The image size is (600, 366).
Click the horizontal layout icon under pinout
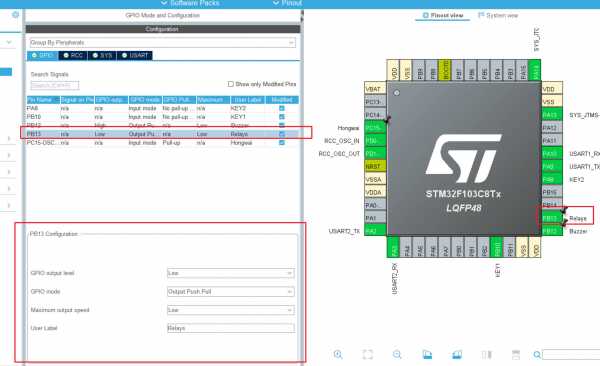tap(516, 355)
